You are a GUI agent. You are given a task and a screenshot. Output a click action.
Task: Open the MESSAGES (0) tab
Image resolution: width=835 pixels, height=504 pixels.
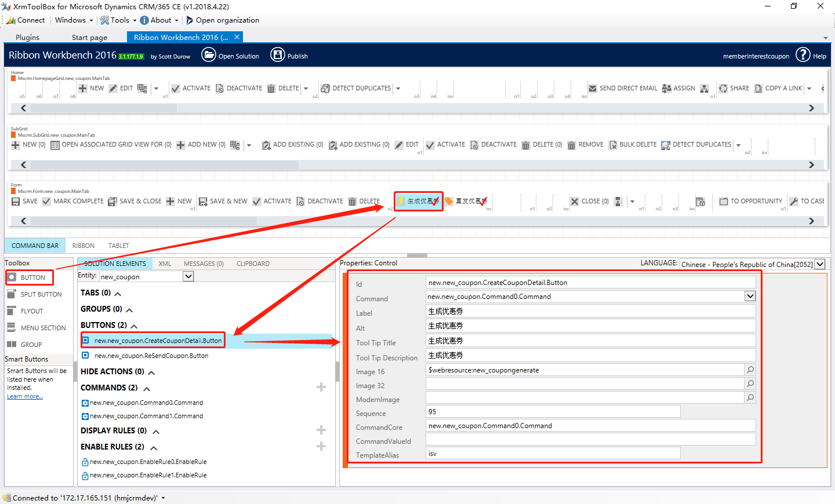click(x=204, y=264)
